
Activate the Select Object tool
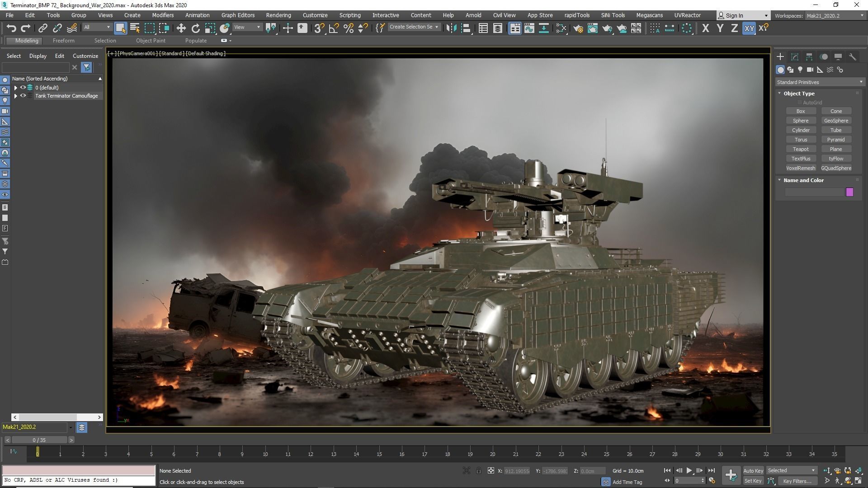tap(120, 28)
